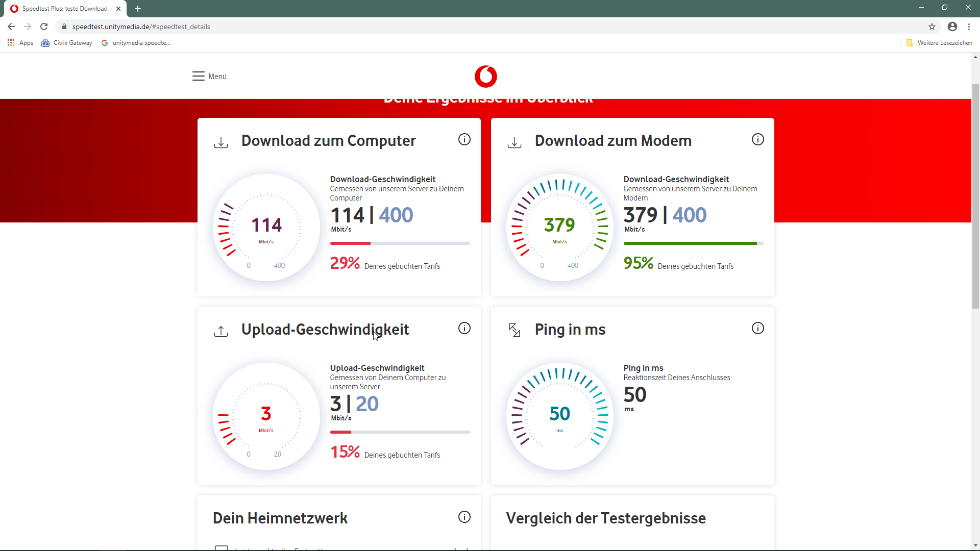This screenshot has width=980, height=551.
Task: Open a new browser tab
Action: tap(138, 9)
